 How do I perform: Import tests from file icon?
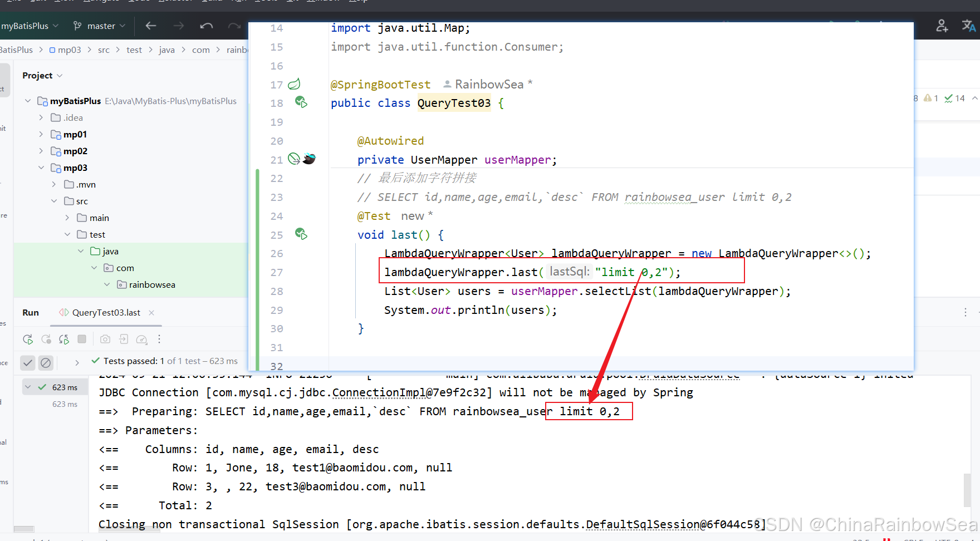(x=124, y=339)
